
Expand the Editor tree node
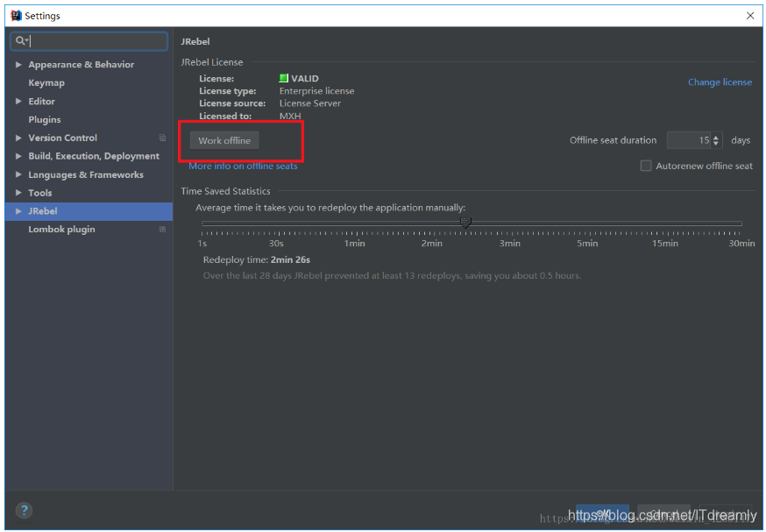(x=18, y=101)
